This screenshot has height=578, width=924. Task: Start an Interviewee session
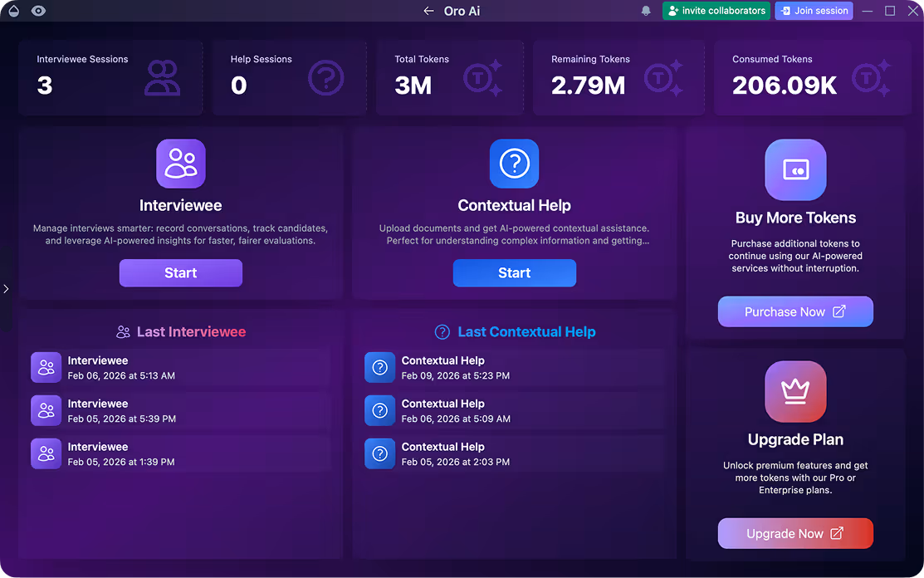coord(181,272)
